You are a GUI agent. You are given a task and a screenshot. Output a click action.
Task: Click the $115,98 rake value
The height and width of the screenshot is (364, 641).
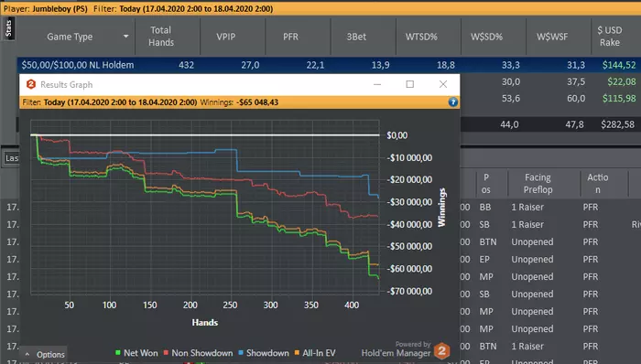point(619,99)
